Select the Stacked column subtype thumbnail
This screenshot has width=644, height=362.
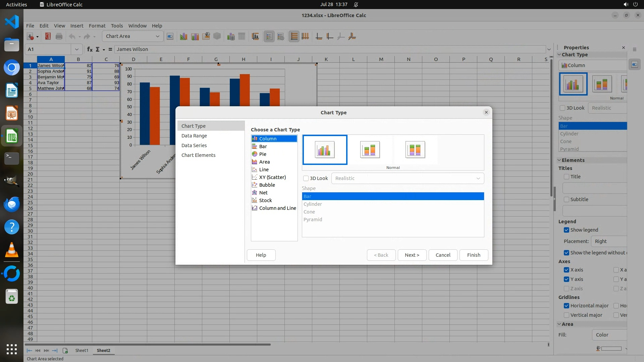[x=370, y=149]
